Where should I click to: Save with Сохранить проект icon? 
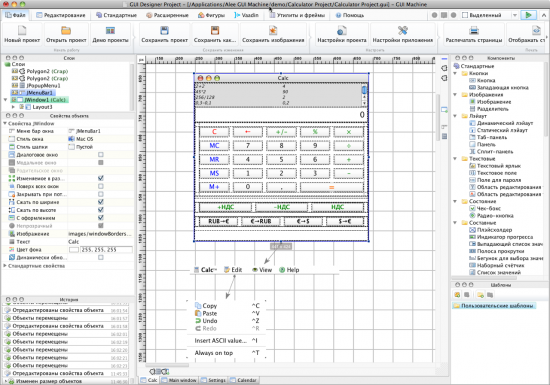click(164, 31)
